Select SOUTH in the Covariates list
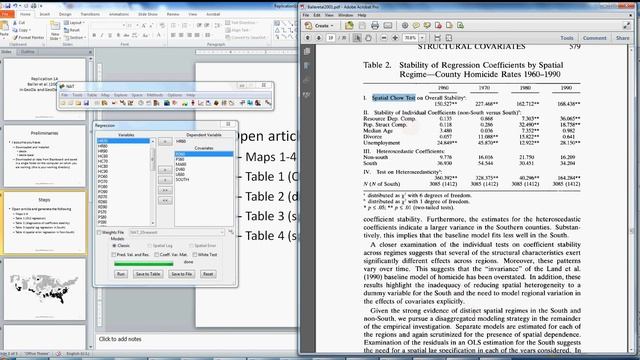The image size is (640, 360). coord(182,180)
